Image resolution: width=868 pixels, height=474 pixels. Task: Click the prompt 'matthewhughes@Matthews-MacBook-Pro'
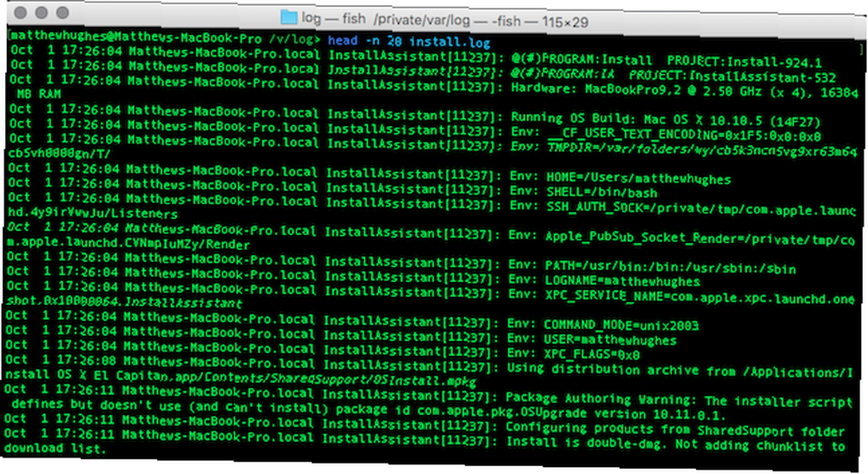click(x=135, y=37)
